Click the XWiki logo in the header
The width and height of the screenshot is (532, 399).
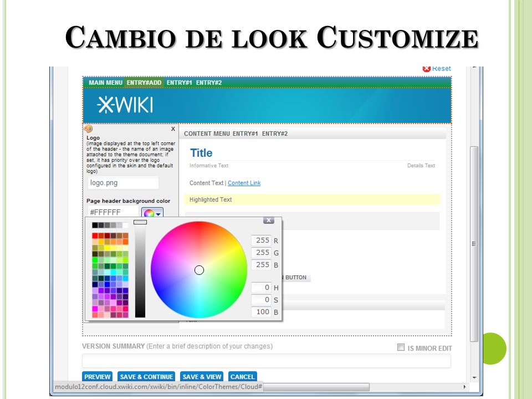tap(125, 105)
